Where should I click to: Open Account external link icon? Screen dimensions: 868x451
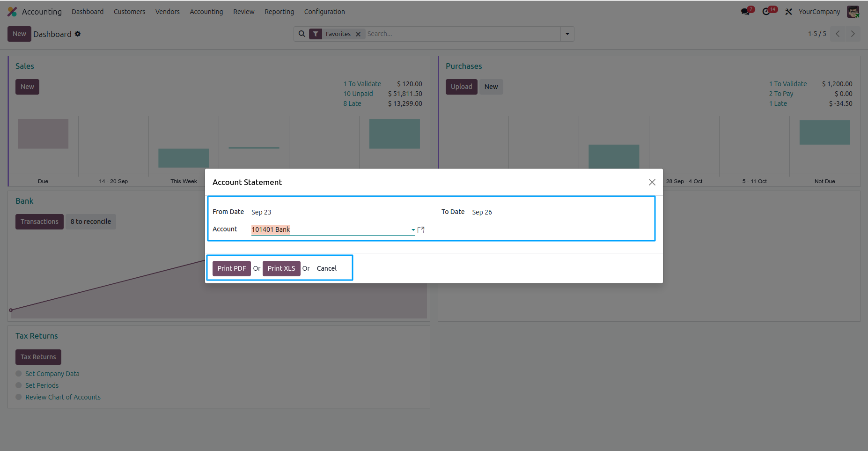pyautogui.click(x=421, y=230)
